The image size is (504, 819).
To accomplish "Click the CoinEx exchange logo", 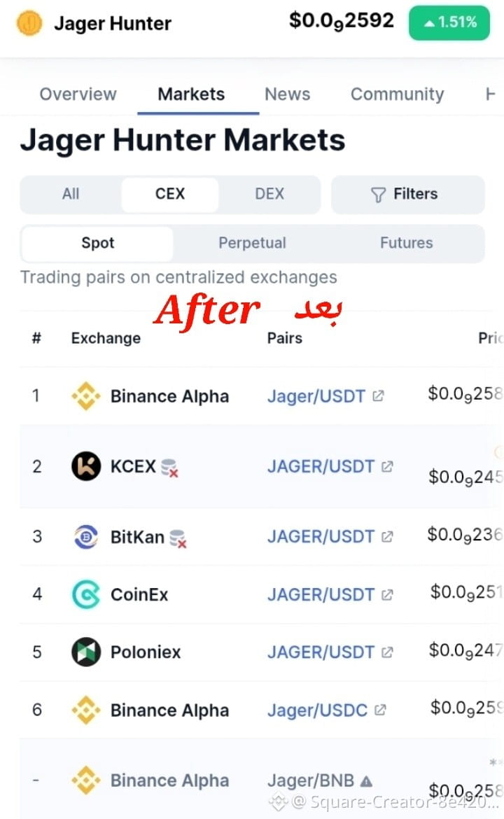I will point(86,594).
